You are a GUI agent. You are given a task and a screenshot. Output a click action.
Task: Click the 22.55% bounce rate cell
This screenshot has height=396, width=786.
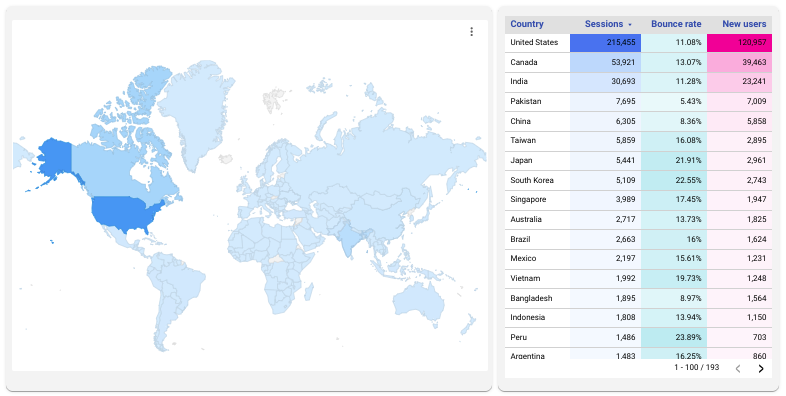point(674,180)
